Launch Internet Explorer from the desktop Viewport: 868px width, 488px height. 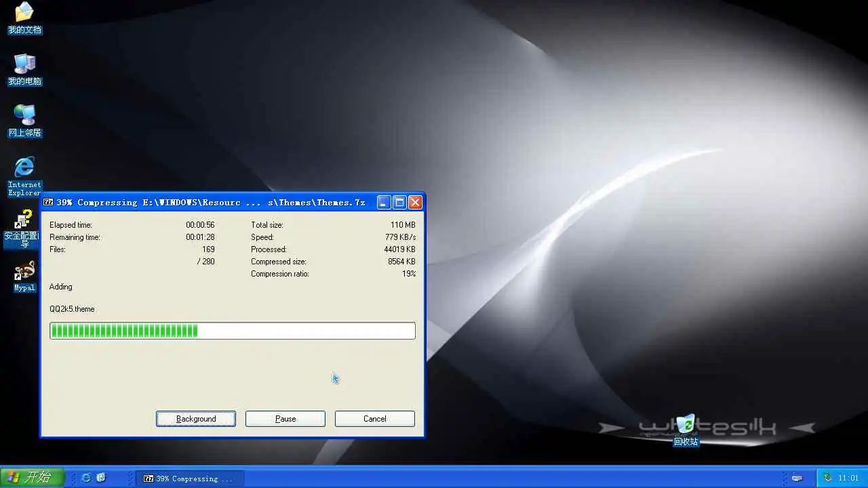pyautogui.click(x=24, y=176)
